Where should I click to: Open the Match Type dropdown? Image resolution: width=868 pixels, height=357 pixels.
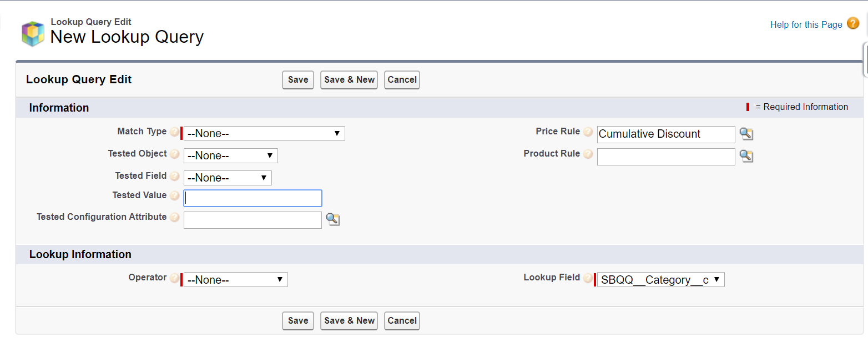click(264, 134)
